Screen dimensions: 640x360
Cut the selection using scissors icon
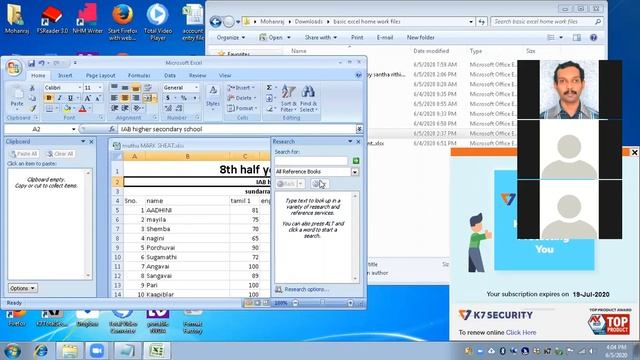coord(32,88)
